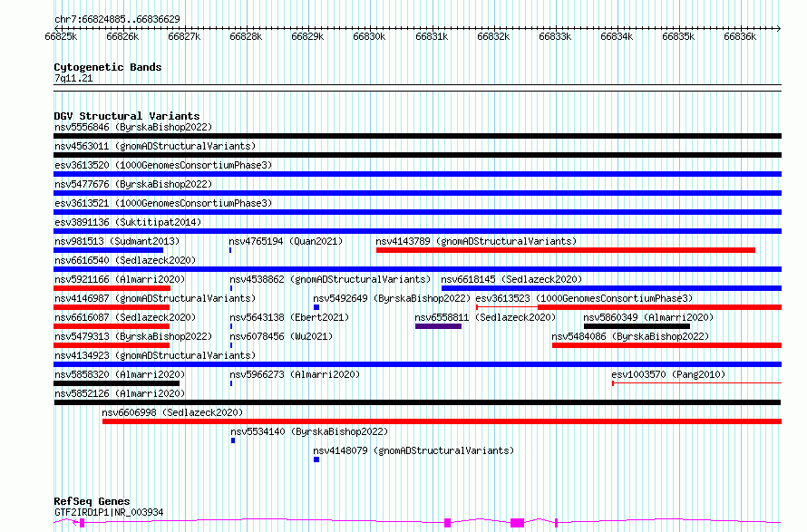Image resolution: width=807 pixels, height=532 pixels.
Task: Select nsv6616540 (Sedlazeck2020) variant label
Action: [125, 260]
